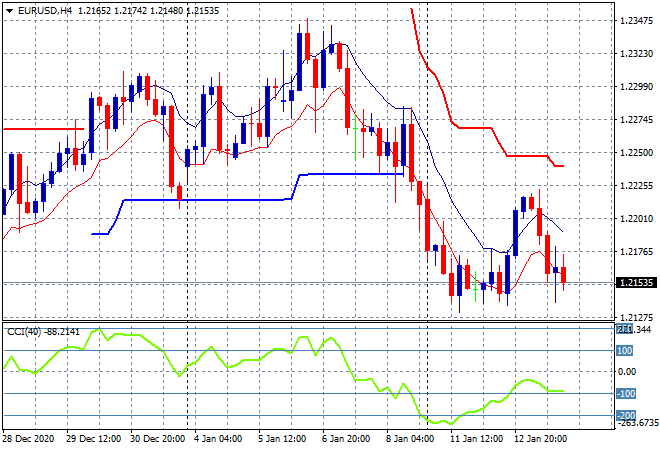Click the 1.21765 price scale label

(x=636, y=252)
